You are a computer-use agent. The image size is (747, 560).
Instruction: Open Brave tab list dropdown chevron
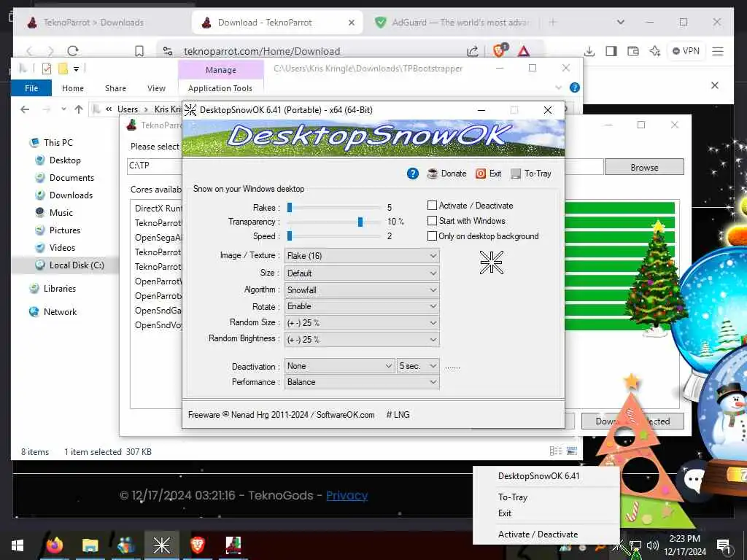(620, 22)
